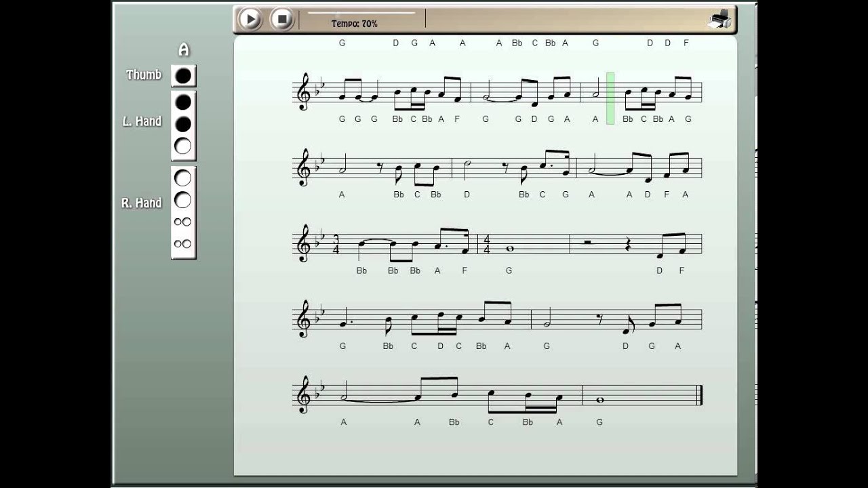The image size is (868, 488).
Task: Adjust the tempo slider
Action: click(361, 12)
